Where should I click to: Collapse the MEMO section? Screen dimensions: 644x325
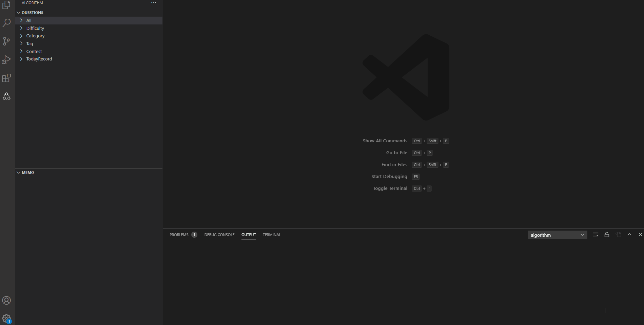[x=18, y=173]
